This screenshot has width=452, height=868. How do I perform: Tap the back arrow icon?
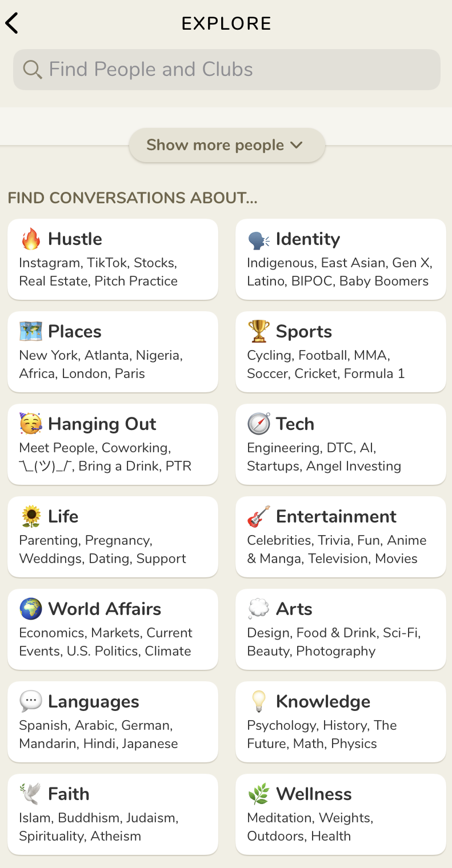point(12,23)
